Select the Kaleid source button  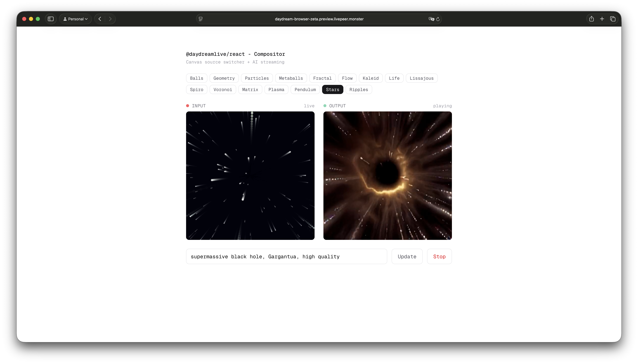[370, 78]
